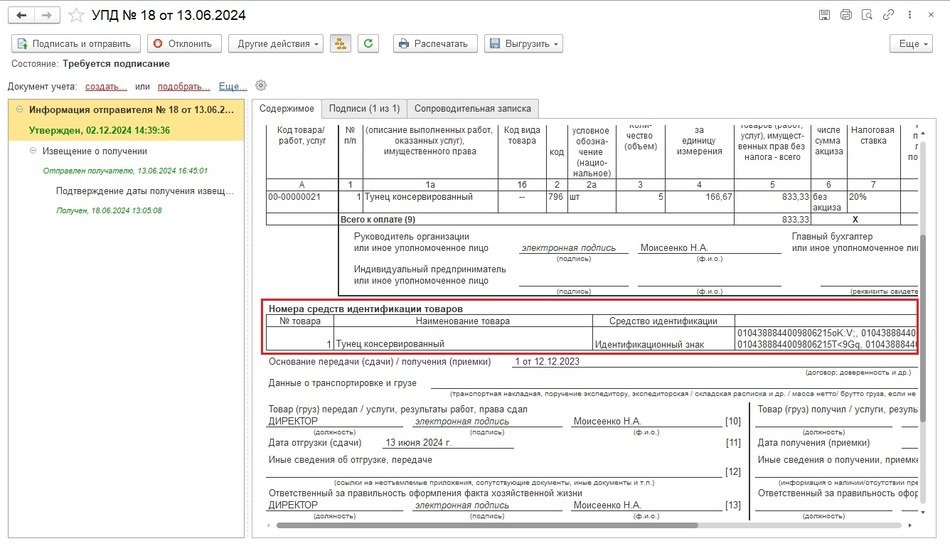
Task: Click the printer icon in title bar
Action: point(846,15)
